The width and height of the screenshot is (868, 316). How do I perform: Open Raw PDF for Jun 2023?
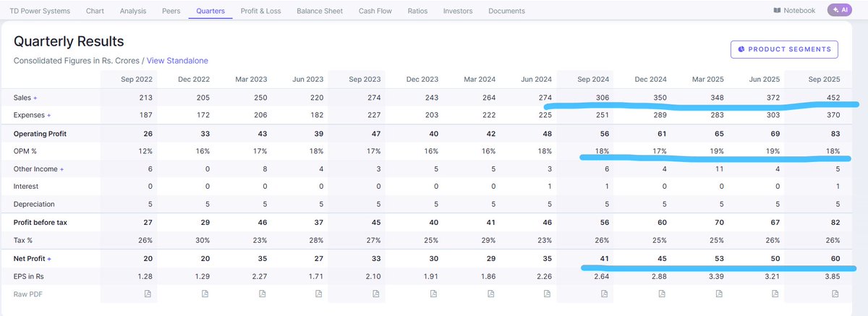coord(318,294)
